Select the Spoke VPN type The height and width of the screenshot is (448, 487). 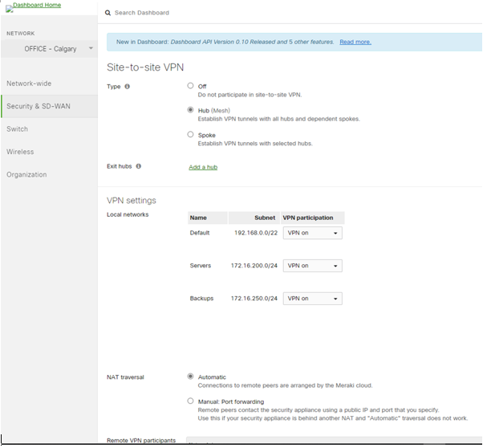click(190, 135)
